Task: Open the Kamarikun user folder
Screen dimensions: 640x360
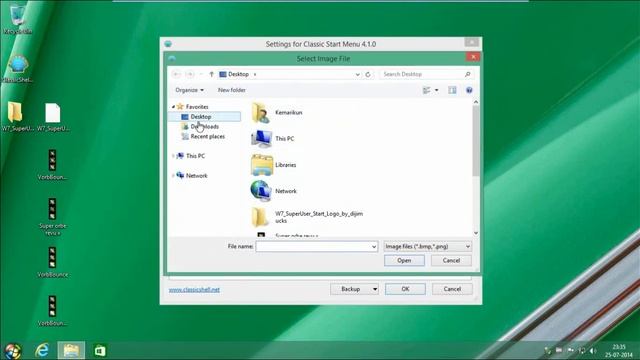Action: 278,113
